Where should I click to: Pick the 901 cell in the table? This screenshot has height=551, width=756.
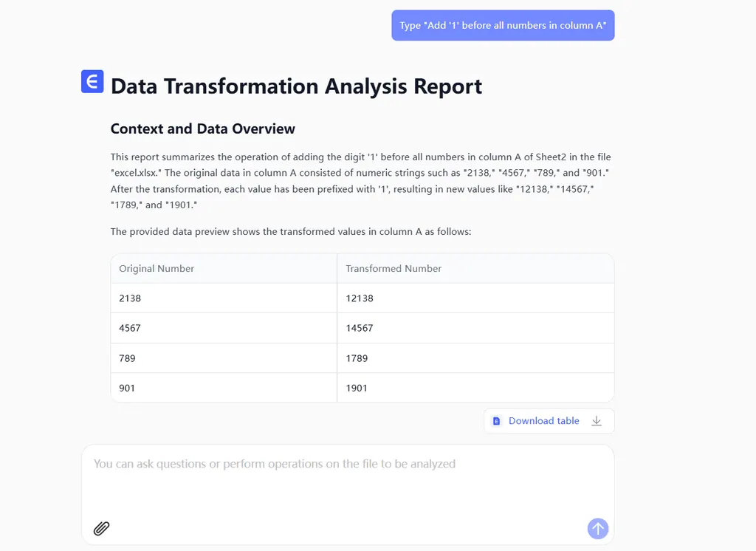127,388
